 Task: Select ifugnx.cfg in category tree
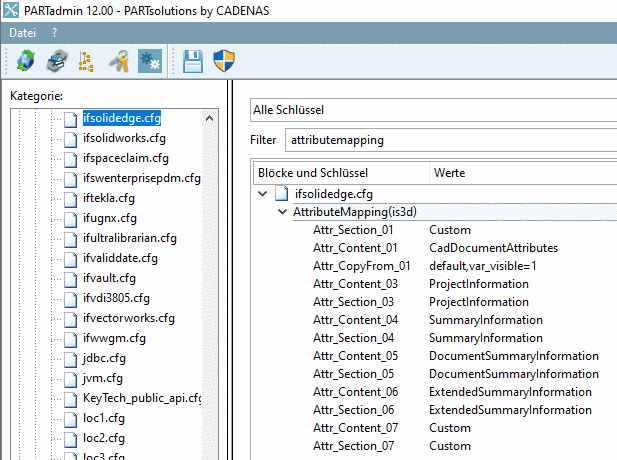pos(110,218)
